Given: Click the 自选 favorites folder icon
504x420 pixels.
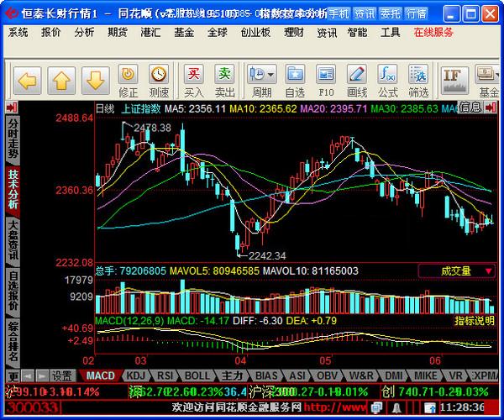Looking at the screenshot, I should click(x=295, y=75).
